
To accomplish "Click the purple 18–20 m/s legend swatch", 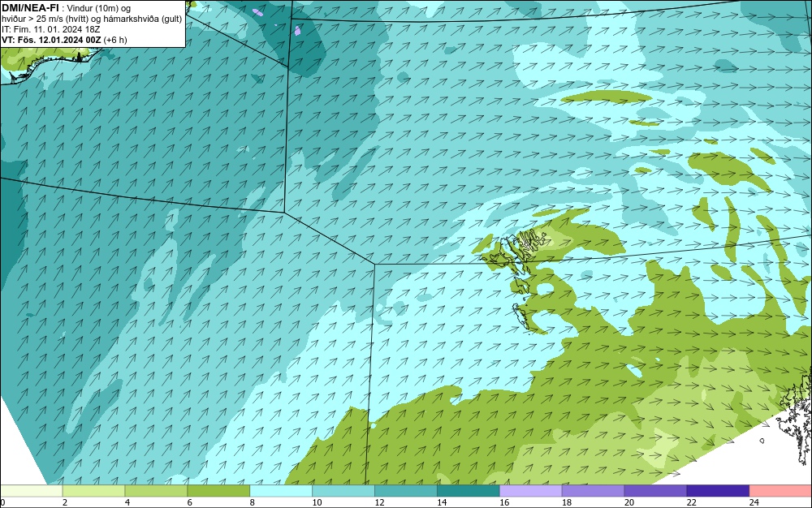I will (593, 491).
